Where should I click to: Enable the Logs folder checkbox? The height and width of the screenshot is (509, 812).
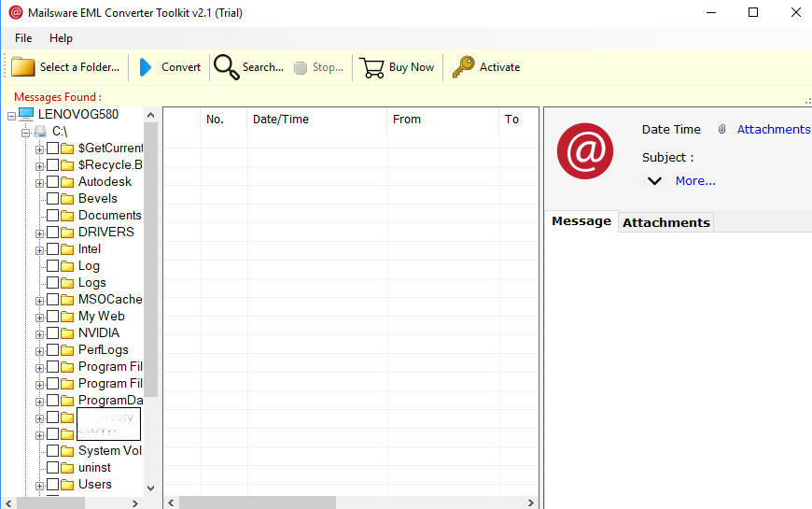tap(52, 282)
